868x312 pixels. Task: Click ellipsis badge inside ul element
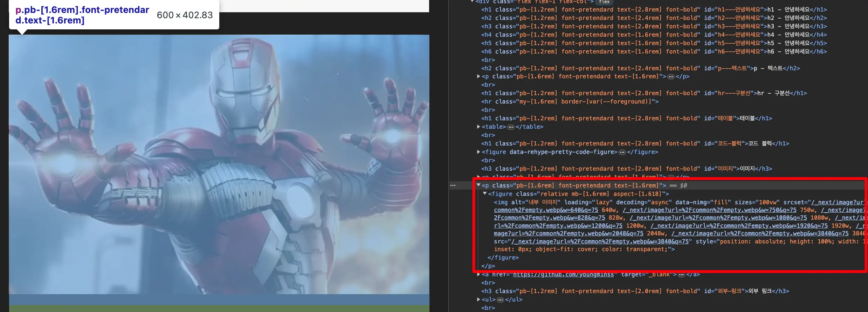[501, 300]
